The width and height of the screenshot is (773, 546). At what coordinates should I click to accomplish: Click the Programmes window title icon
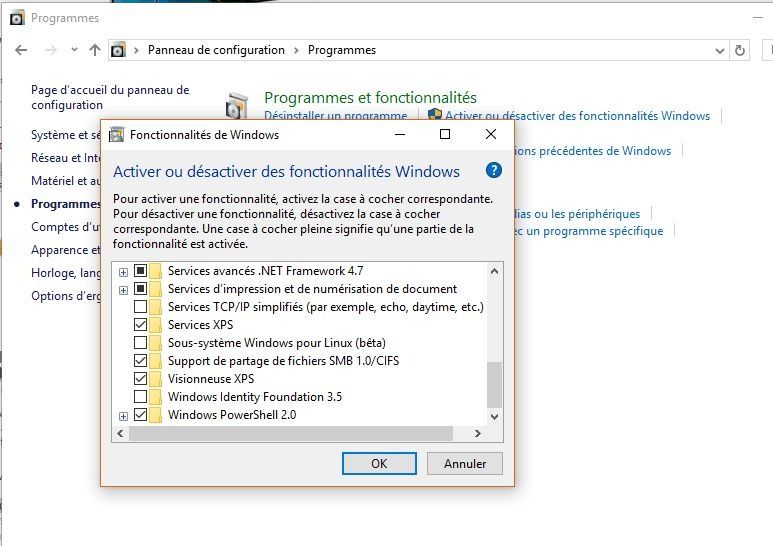[17, 18]
